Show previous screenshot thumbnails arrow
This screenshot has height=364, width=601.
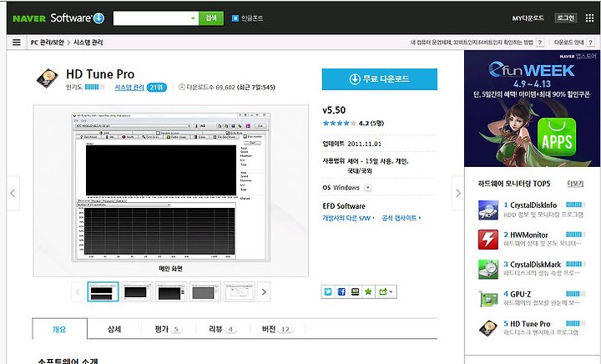[78, 292]
